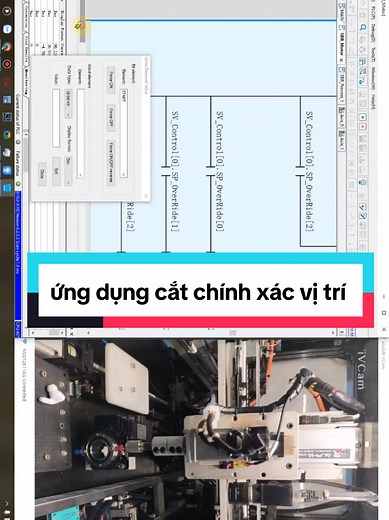
Task: Click the Set button for word value
Action: (x=56, y=171)
